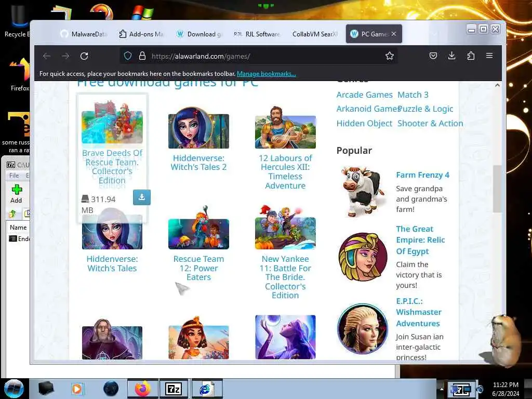Open Brave Deeds Of Rescue Team title
Viewport: 532px width, 399px height.
(x=112, y=167)
